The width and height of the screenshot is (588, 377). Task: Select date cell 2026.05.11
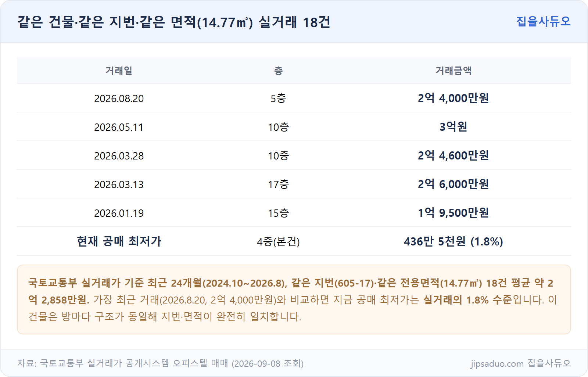119,127
